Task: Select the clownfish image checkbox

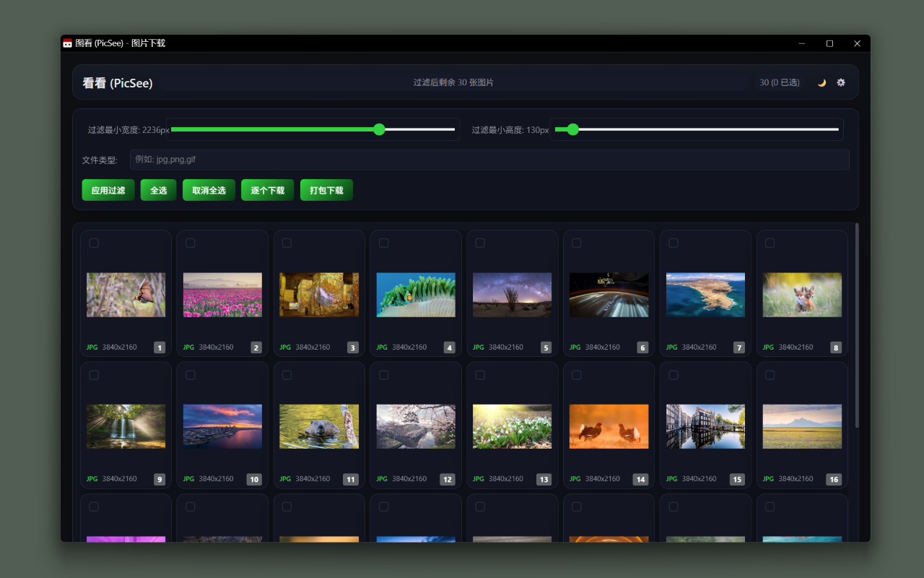Action: pyautogui.click(x=383, y=243)
